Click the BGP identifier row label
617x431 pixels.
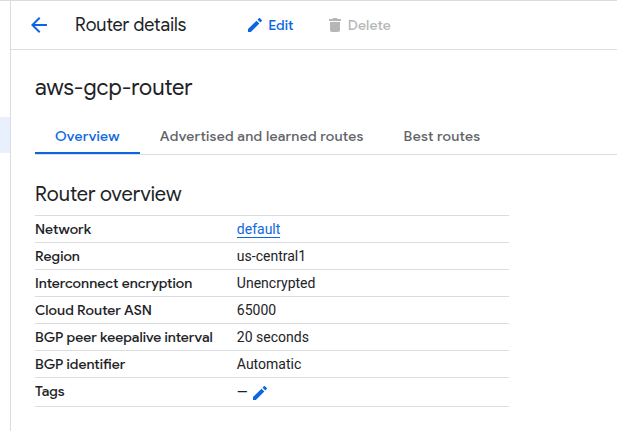[80, 364]
